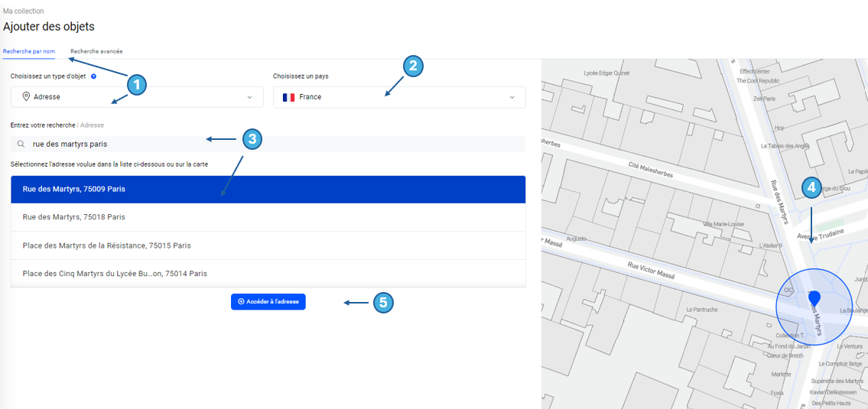
Task: Select the Recherche par nom tab
Action: [x=29, y=51]
